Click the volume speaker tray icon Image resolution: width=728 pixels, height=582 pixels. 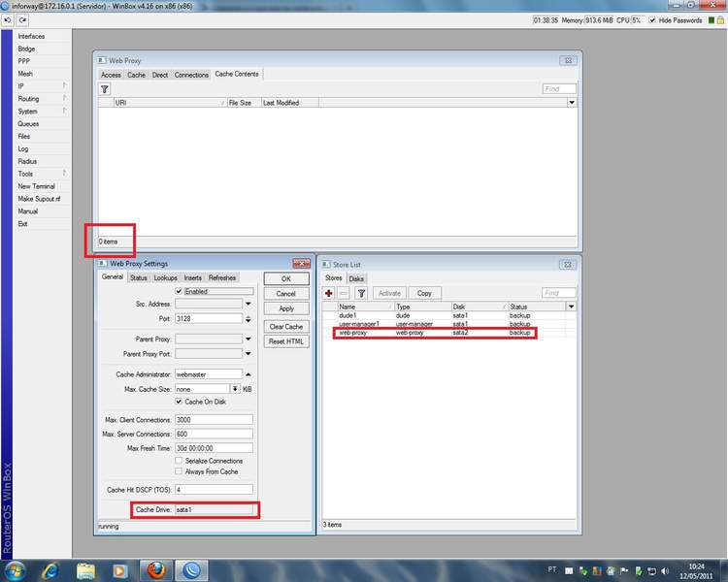click(665, 571)
